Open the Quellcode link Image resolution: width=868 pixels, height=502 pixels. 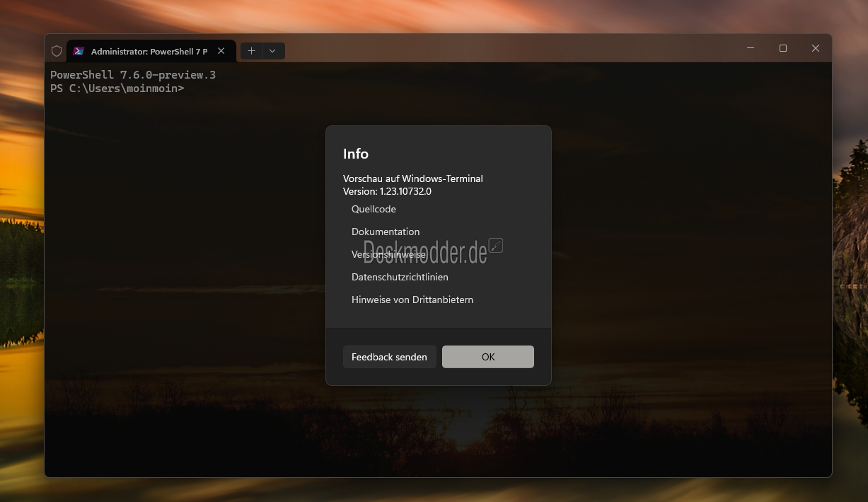[374, 209]
